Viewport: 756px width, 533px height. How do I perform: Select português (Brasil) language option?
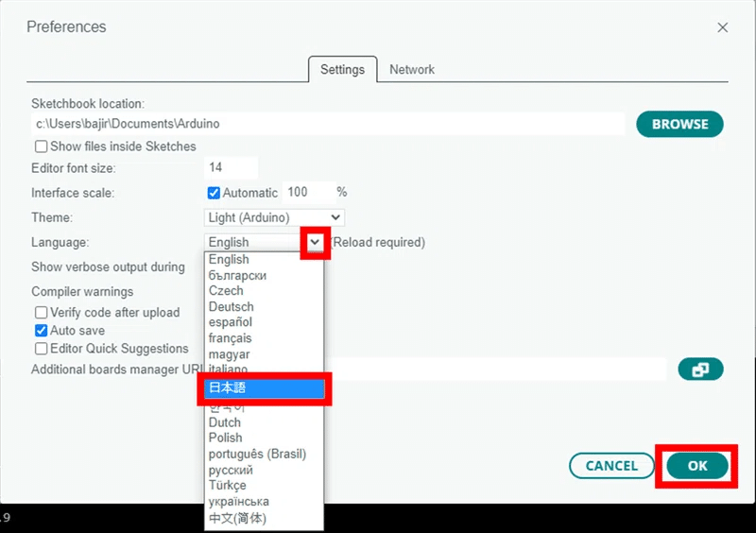pyautogui.click(x=264, y=455)
